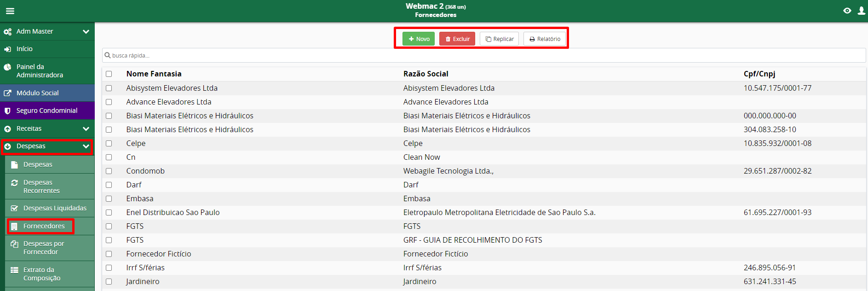Collapse the Despesas chevron
Image resolution: width=868 pixels, height=291 pixels.
pyautogui.click(x=86, y=146)
